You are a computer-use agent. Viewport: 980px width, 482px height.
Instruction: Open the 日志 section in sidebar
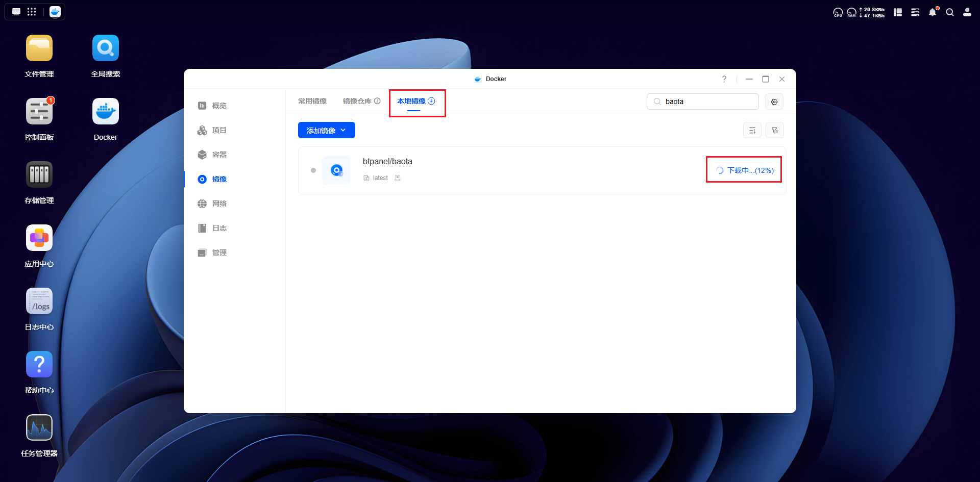(219, 228)
